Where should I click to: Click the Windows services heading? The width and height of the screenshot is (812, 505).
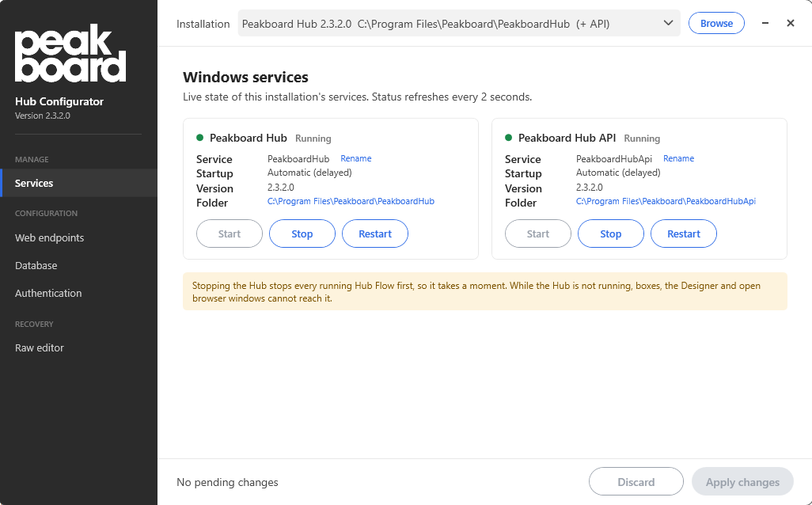click(245, 77)
